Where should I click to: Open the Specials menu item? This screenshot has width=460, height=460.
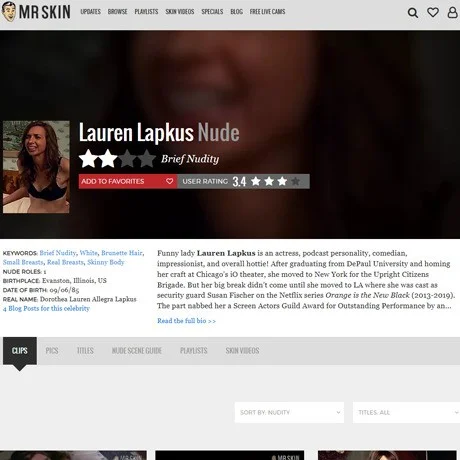(212, 12)
